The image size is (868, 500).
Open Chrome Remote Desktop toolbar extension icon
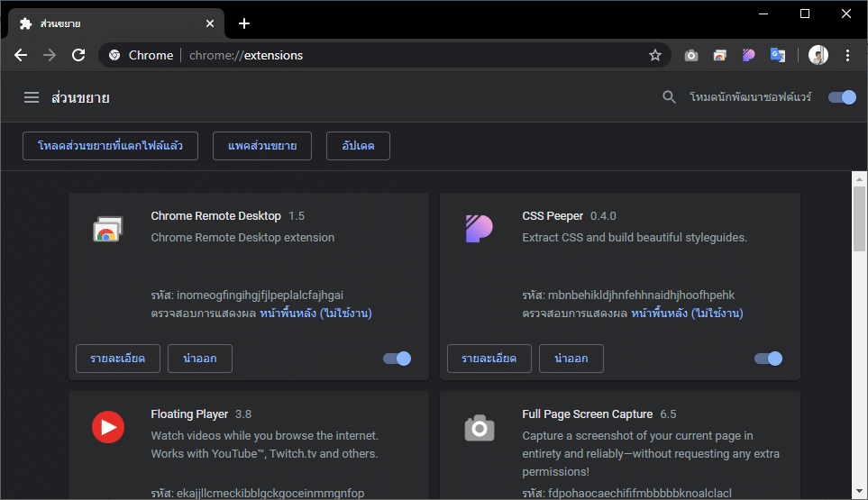719,55
